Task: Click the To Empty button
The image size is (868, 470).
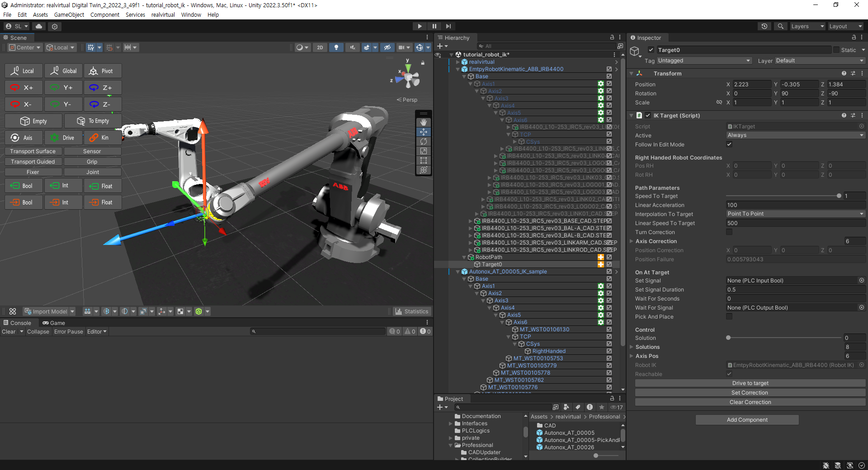Action: 93,121
